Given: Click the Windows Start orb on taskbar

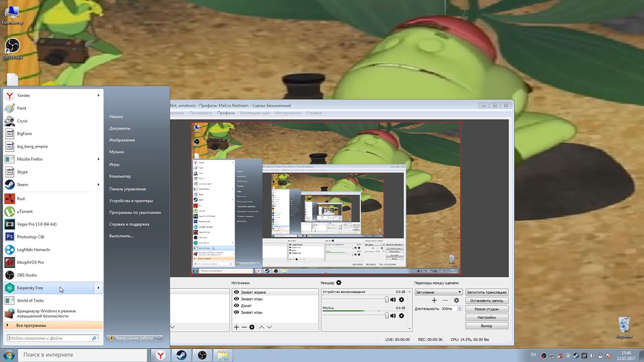Looking at the screenshot, I should [x=9, y=355].
